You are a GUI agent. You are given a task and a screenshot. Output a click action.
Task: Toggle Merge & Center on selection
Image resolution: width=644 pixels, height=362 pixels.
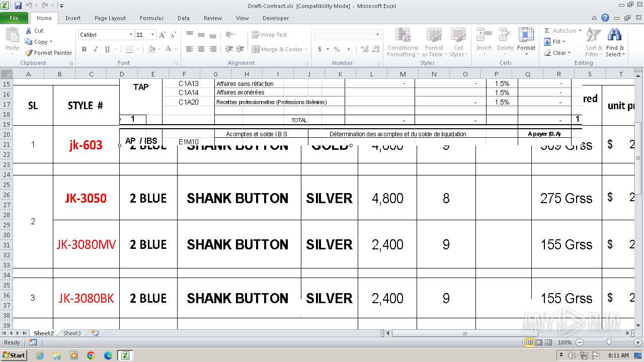coord(277,49)
